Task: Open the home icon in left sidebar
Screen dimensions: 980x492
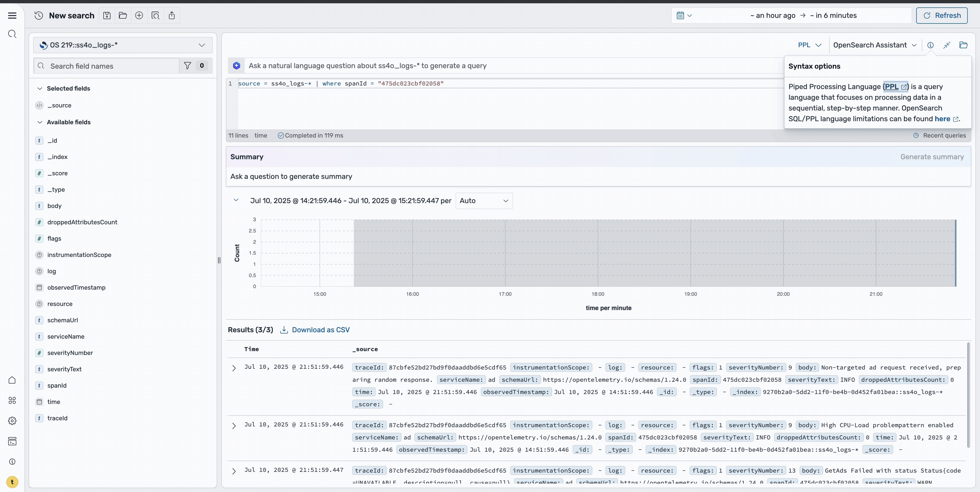Action: pyautogui.click(x=12, y=380)
